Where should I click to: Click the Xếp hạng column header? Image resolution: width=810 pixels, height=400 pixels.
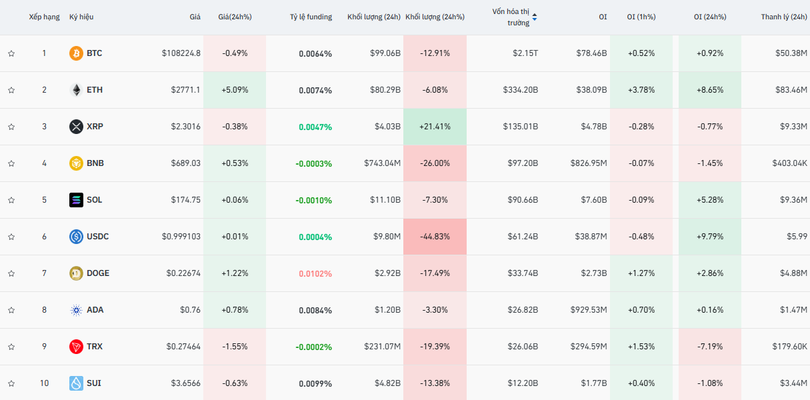pos(44,17)
